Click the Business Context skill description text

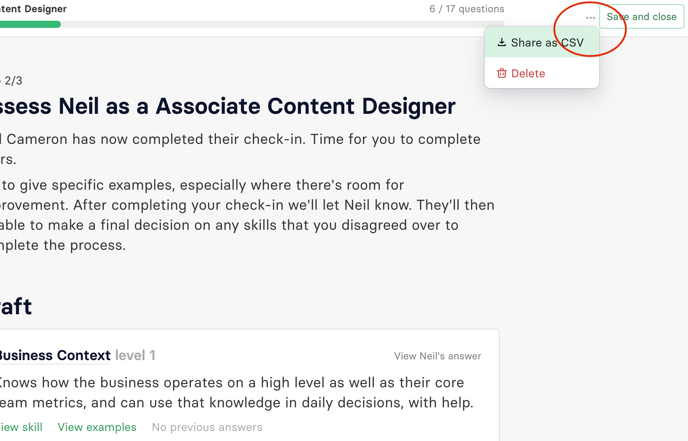(236, 393)
